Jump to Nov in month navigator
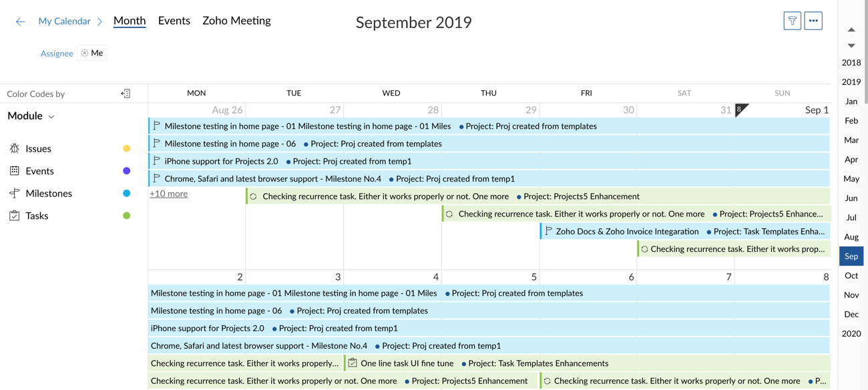 [x=851, y=295]
